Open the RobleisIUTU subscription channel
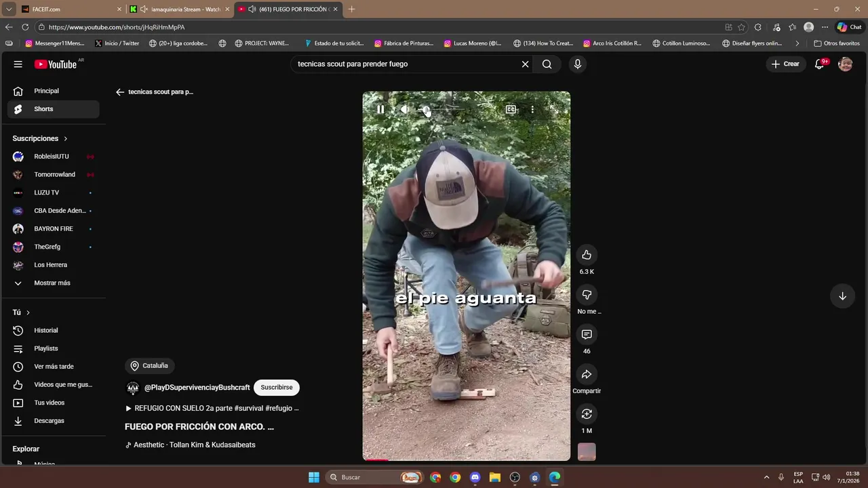This screenshot has width=868, height=488. pyautogui.click(x=54, y=157)
